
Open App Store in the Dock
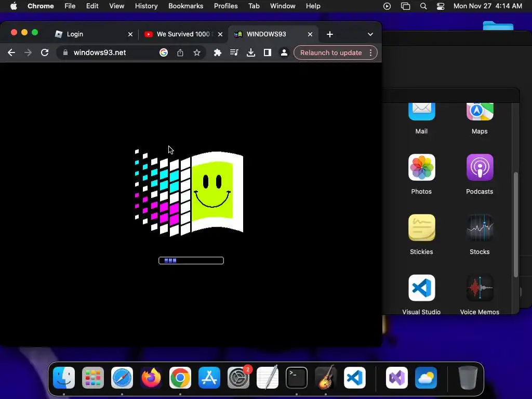tap(209, 378)
